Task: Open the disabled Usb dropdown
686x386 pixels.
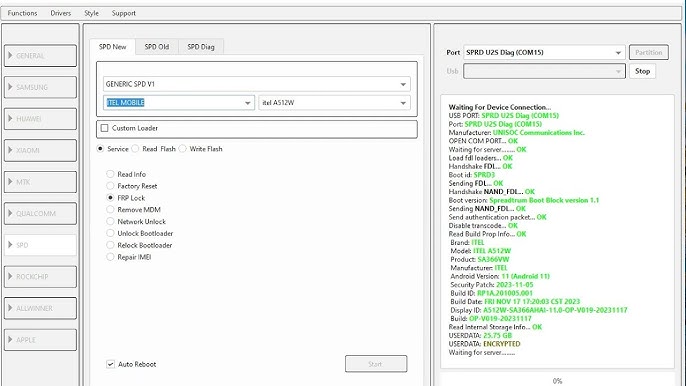Action: 544,71
